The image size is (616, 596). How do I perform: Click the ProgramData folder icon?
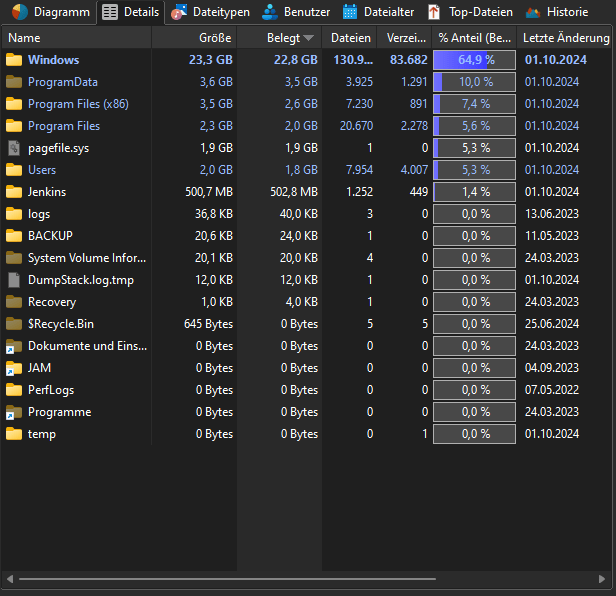point(14,82)
